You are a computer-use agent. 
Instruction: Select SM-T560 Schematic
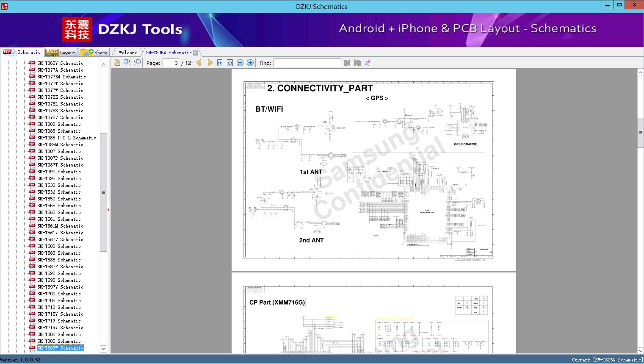pos(59,212)
